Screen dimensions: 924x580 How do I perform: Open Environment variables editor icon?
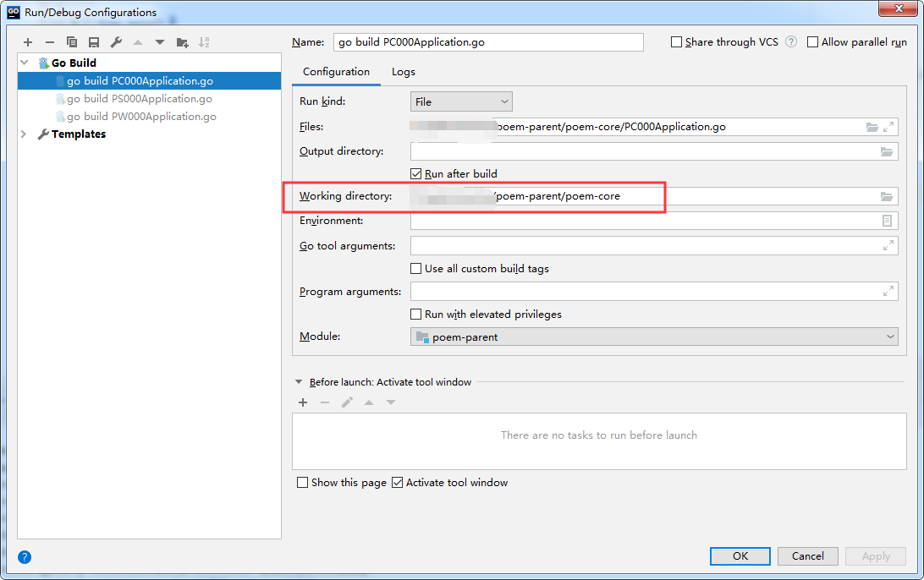[887, 221]
